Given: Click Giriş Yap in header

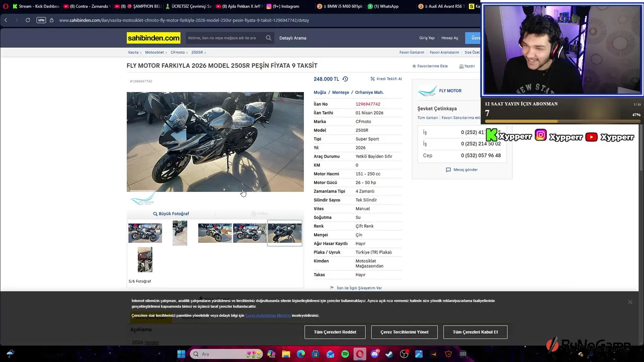Looking at the screenshot, I should pyautogui.click(x=427, y=38).
